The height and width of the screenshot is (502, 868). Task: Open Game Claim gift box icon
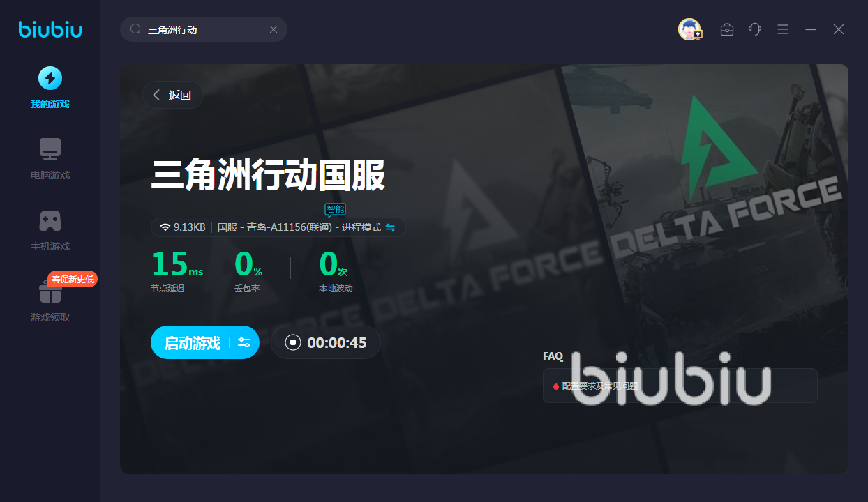tap(50, 291)
